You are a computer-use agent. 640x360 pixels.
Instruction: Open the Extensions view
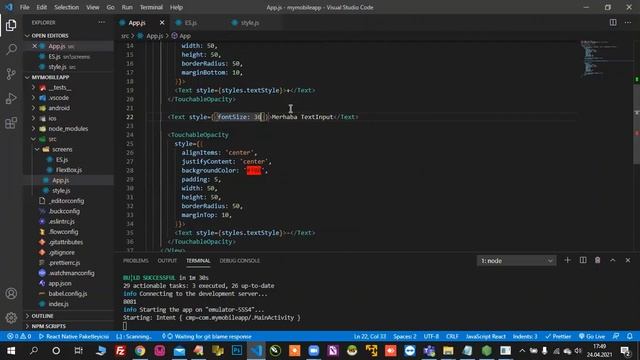coord(11,122)
